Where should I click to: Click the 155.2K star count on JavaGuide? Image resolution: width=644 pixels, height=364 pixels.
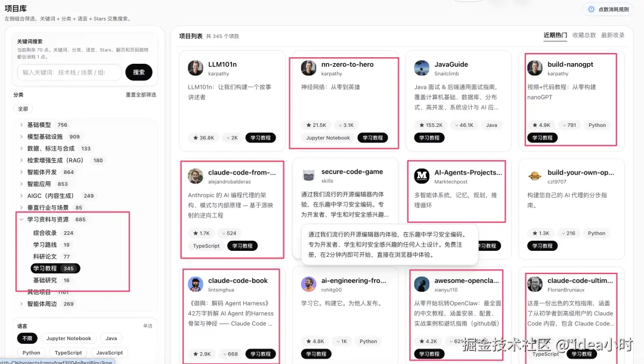[x=431, y=125]
